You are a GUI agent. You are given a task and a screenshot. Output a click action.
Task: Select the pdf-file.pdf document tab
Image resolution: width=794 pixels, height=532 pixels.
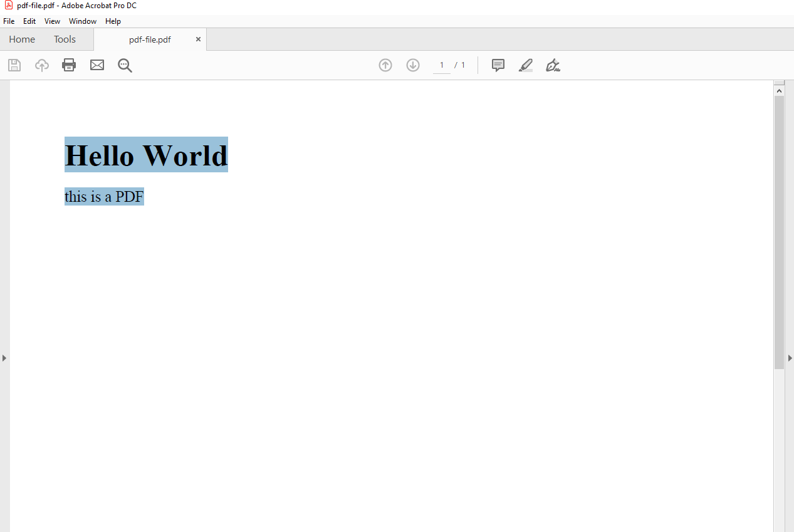(150, 39)
